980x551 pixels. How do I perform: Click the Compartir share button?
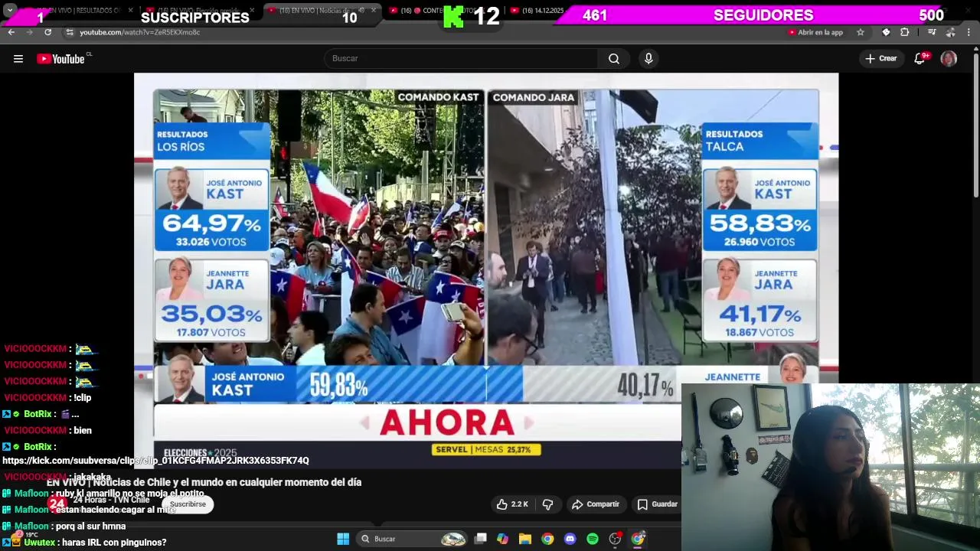point(596,504)
